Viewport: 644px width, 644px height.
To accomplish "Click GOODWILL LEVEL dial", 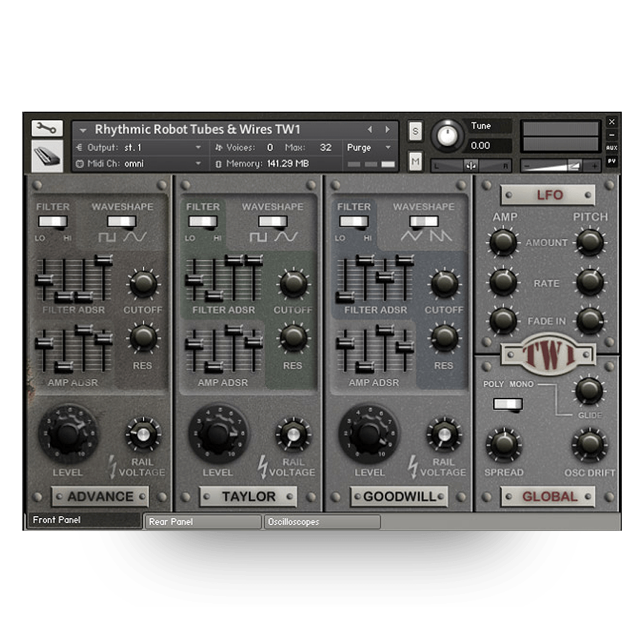I will [x=369, y=434].
